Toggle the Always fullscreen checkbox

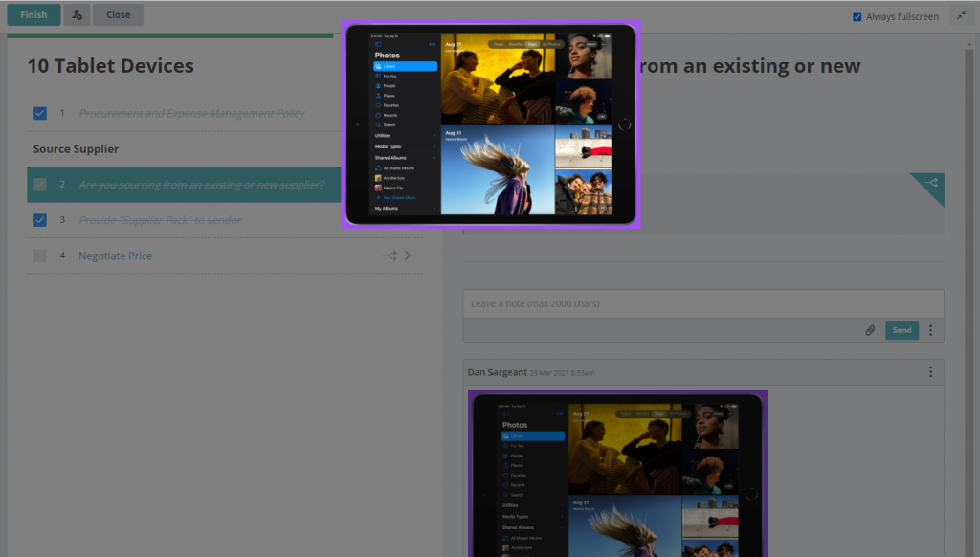(x=857, y=17)
